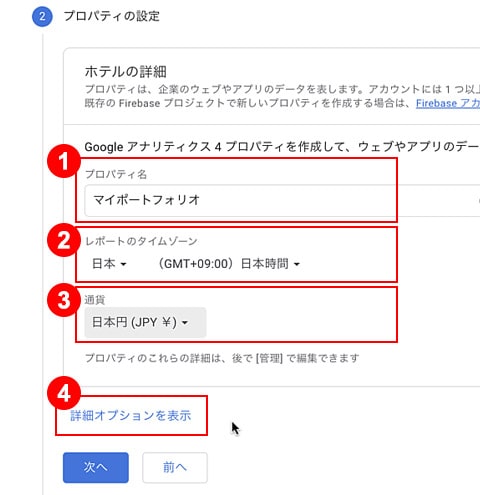The image size is (480, 495).
Task: Click the arrow beside 日本時間
Action: click(x=297, y=265)
